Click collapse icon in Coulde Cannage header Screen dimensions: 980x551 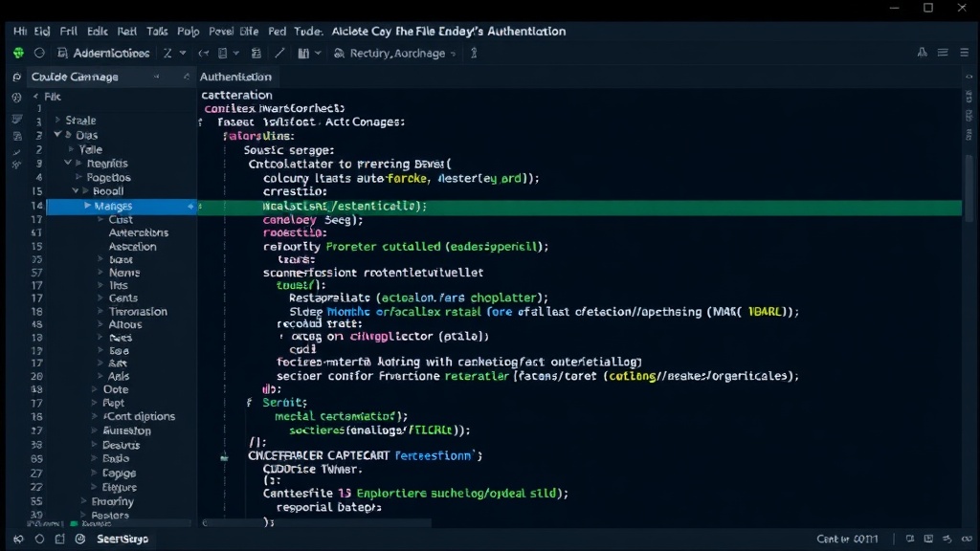(156, 77)
